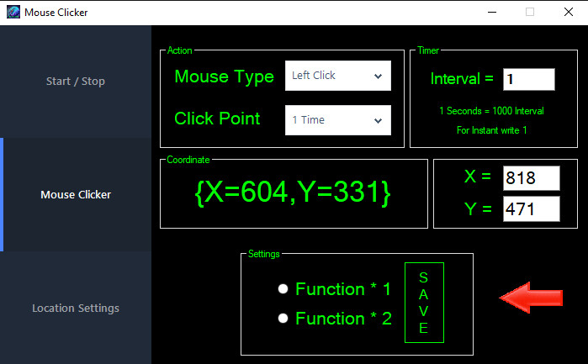The width and height of the screenshot is (588, 364).
Task: Focus the X coordinate field showing 818
Action: pyautogui.click(x=531, y=178)
